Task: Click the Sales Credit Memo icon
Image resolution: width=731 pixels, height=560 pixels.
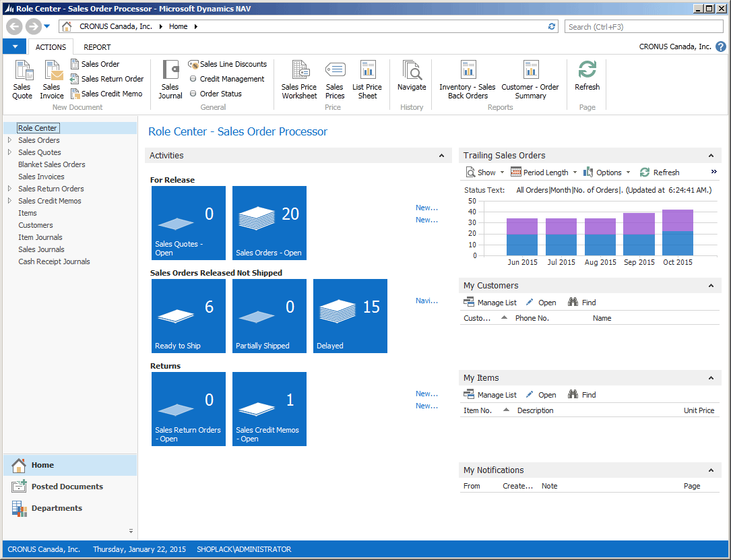Action: 75,94
